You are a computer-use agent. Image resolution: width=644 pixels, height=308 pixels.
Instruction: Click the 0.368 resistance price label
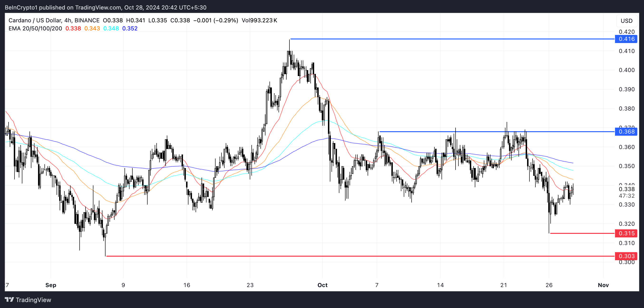click(626, 132)
